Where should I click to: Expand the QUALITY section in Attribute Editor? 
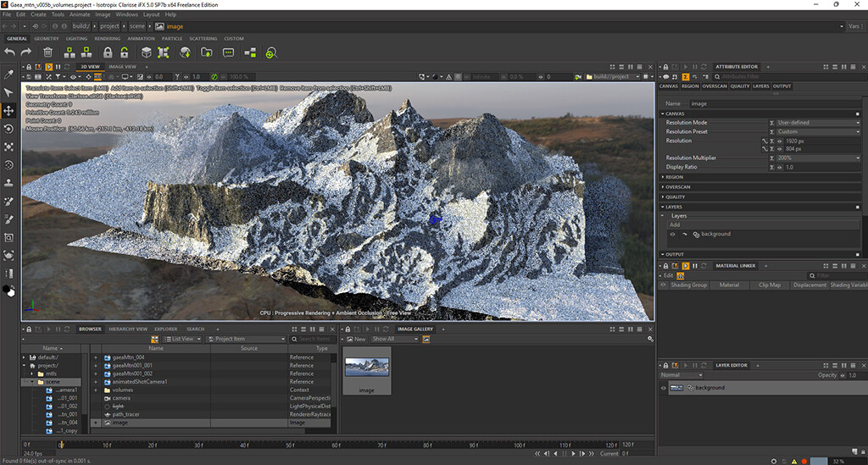pos(675,197)
